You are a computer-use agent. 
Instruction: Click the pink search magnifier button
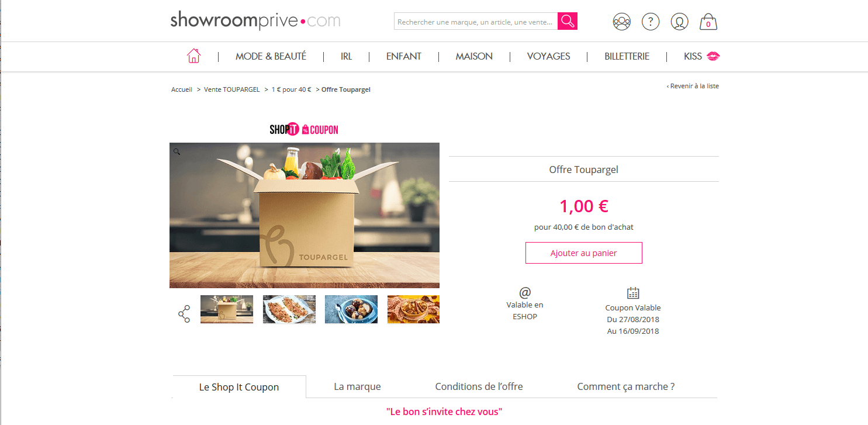(567, 22)
